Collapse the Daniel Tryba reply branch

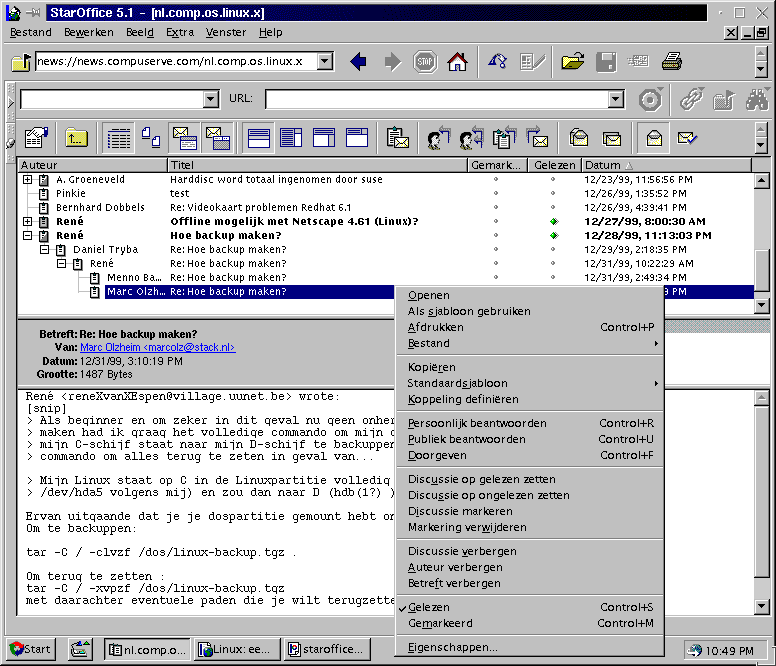pyautogui.click(x=45, y=249)
